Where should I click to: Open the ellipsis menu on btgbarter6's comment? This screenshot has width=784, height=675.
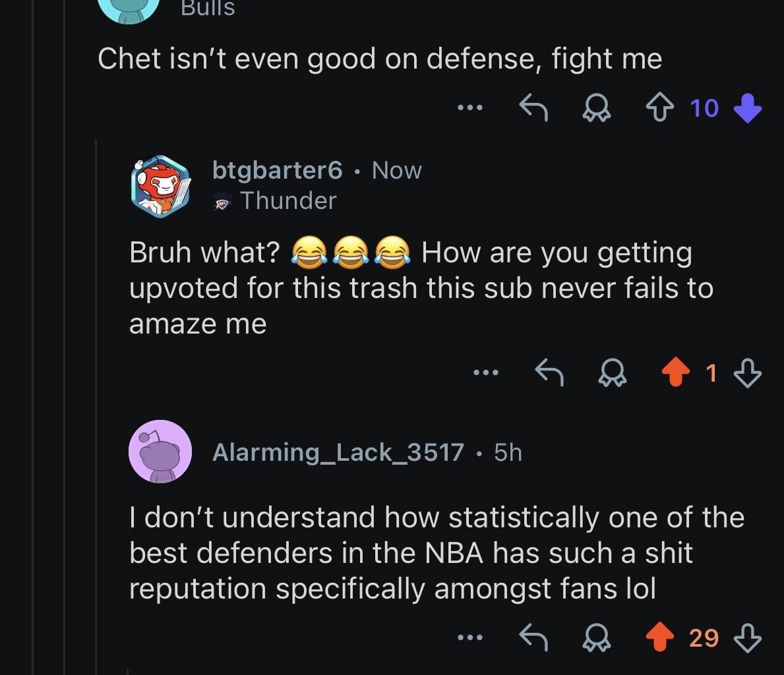point(486,371)
